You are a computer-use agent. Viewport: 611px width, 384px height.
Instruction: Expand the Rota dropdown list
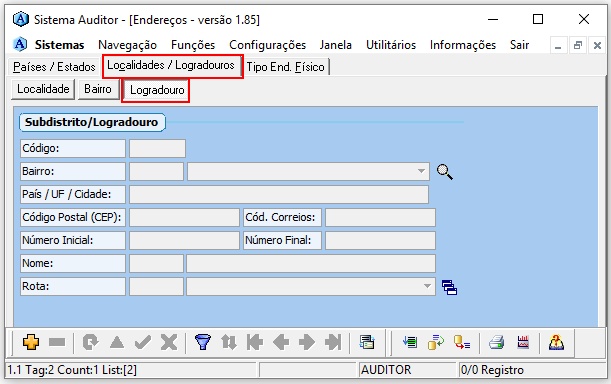click(x=427, y=287)
